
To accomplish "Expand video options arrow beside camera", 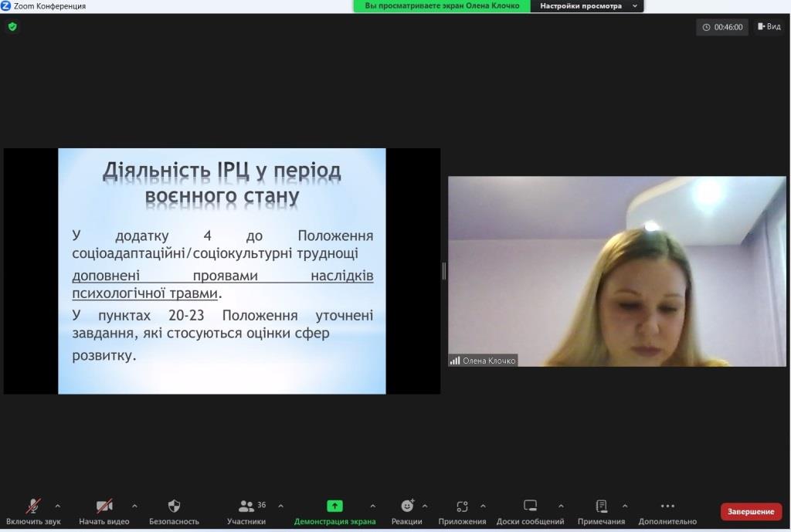I will (134, 506).
